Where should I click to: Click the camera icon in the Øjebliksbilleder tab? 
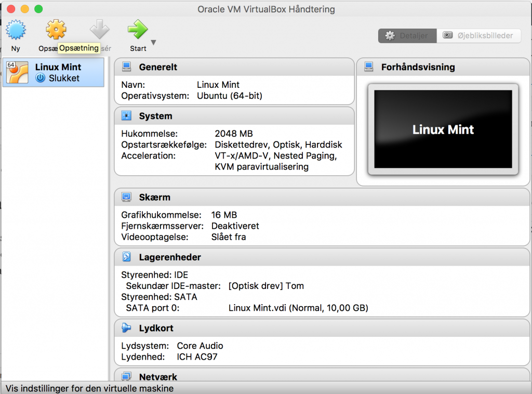(x=448, y=35)
